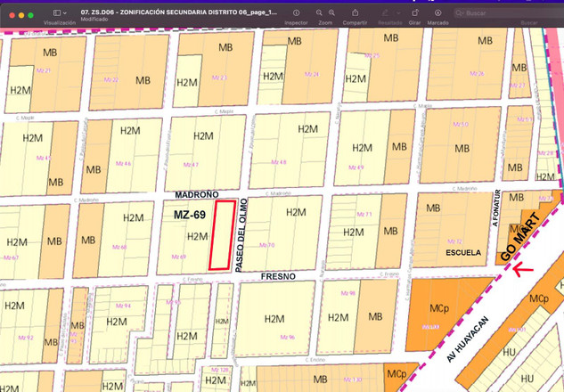
Task: Expand the Visualización dropdown chevron
Action: [x=68, y=13]
